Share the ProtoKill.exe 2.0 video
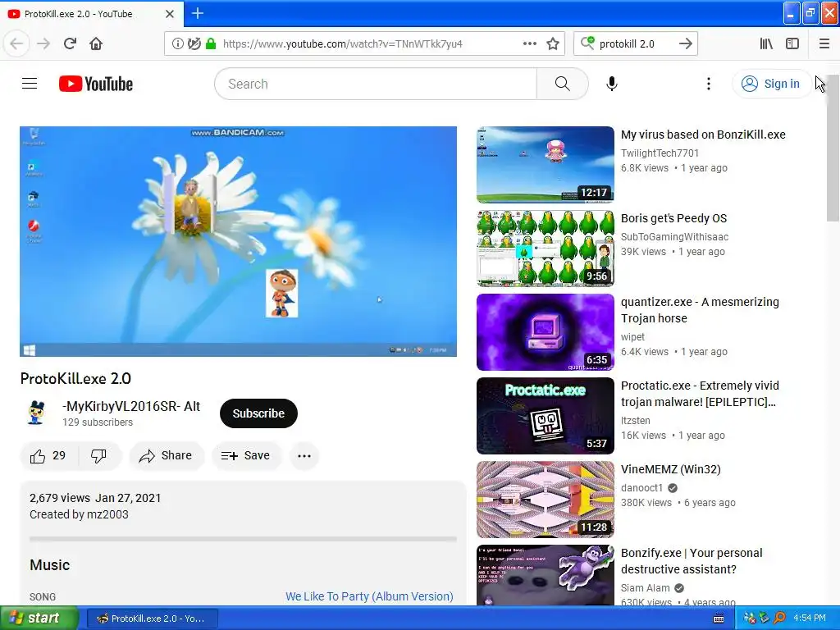Screen dimensions: 840x630 [x=166, y=456]
